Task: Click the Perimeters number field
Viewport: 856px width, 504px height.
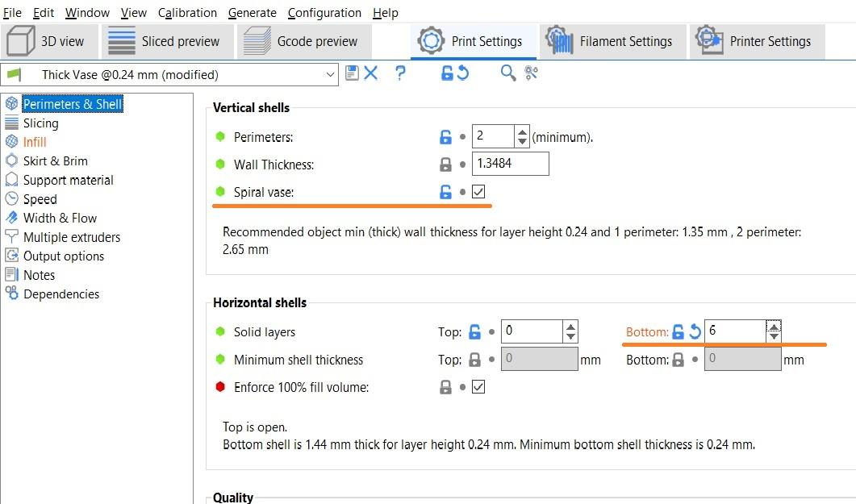Action: point(493,136)
